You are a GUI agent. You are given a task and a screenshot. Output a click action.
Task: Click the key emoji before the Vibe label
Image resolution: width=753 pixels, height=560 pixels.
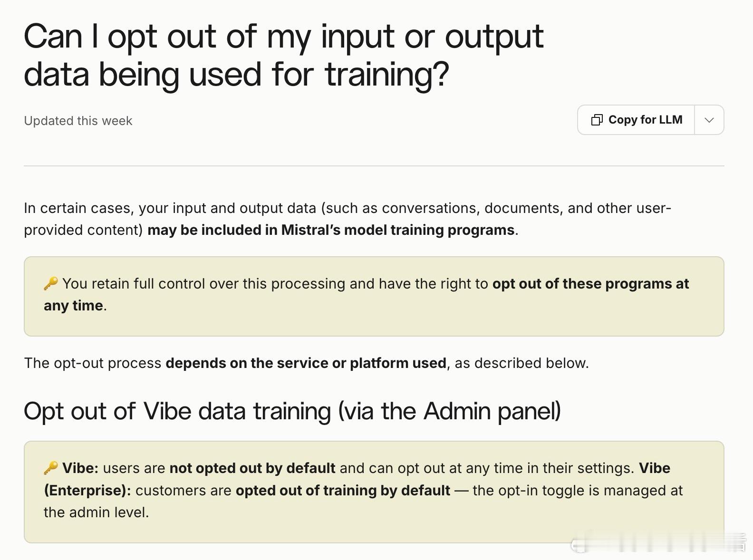tap(51, 468)
